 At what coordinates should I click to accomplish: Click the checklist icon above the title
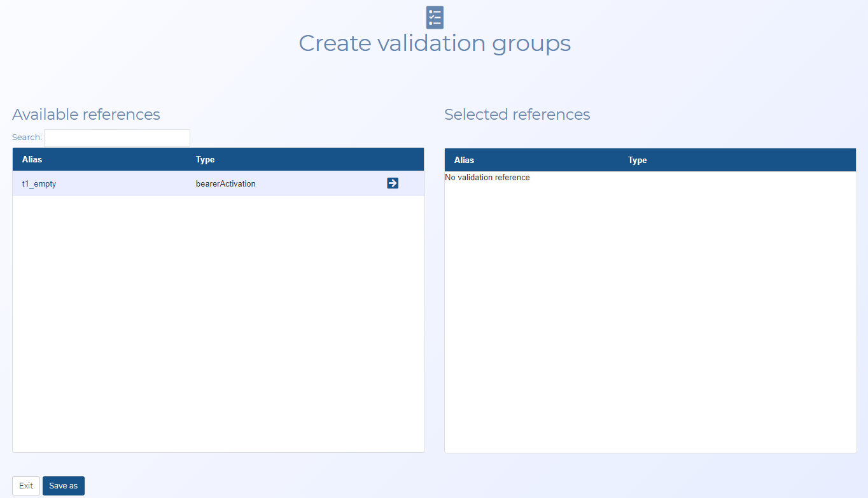(435, 17)
